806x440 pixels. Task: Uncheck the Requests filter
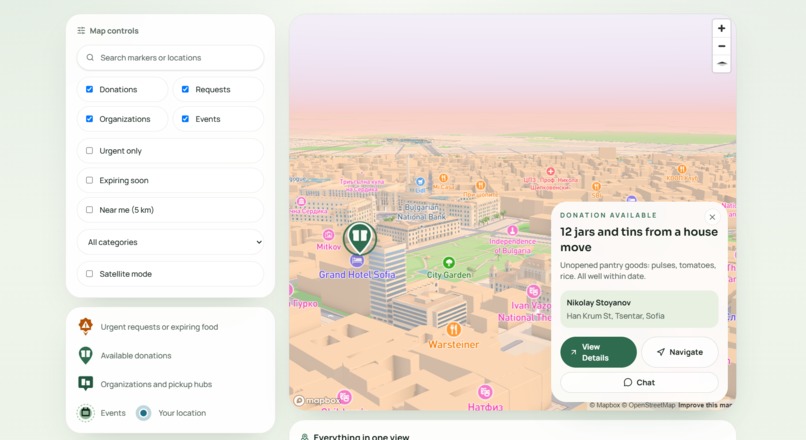[x=185, y=89]
